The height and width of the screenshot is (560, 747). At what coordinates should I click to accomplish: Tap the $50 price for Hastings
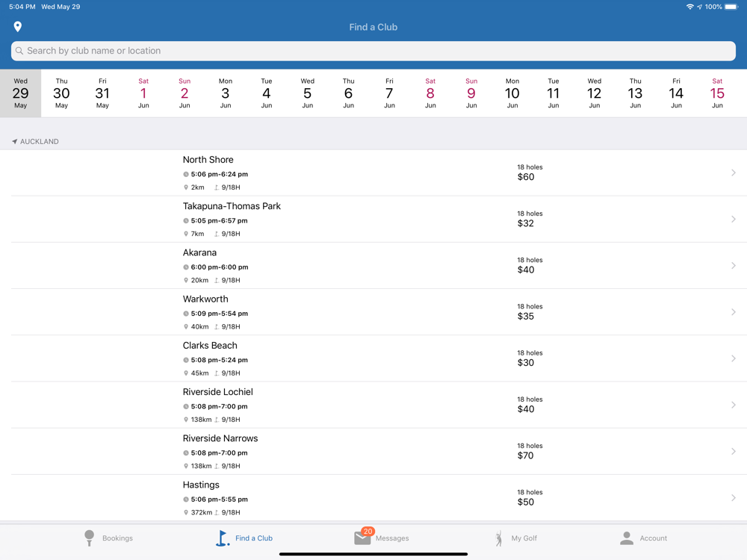click(526, 502)
